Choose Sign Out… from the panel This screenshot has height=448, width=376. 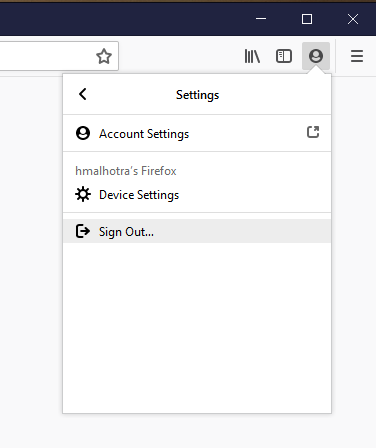pos(197,231)
